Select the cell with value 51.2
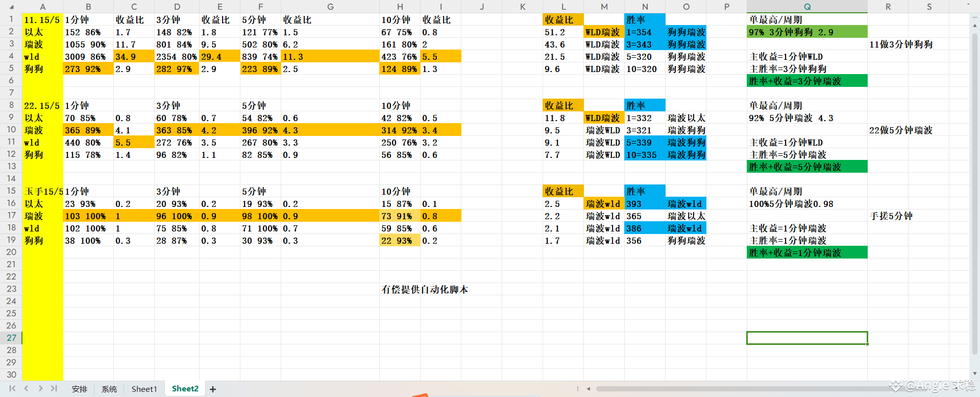The image size is (980, 397). (x=563, y=32)
